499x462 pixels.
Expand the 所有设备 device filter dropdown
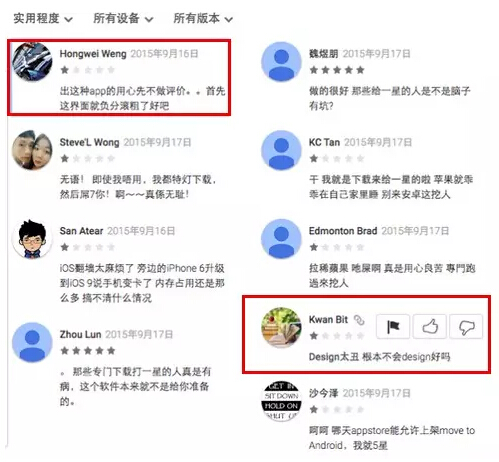pos(123,18)
